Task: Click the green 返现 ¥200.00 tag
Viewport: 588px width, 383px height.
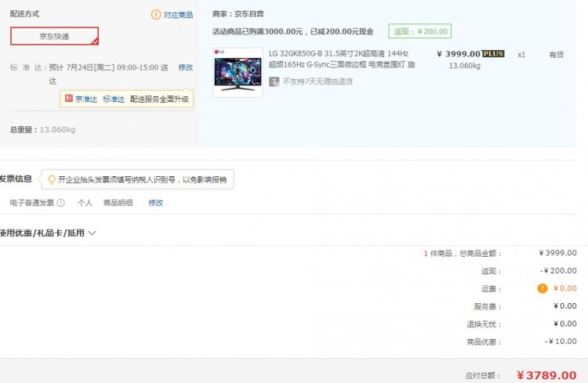Action: pyautogui.click(x=420, y=31)
